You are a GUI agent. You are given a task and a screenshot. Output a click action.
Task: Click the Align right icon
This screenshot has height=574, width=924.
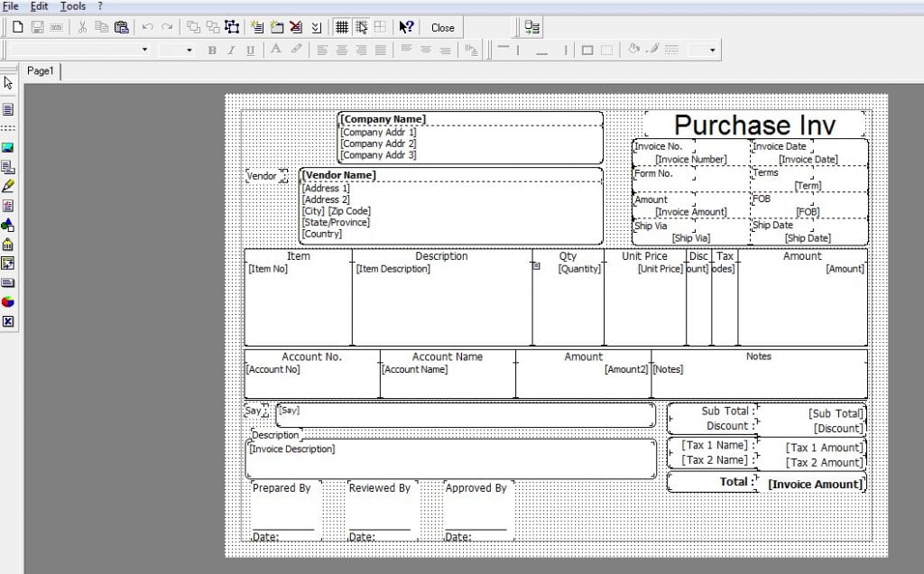(x=361, y=51)
